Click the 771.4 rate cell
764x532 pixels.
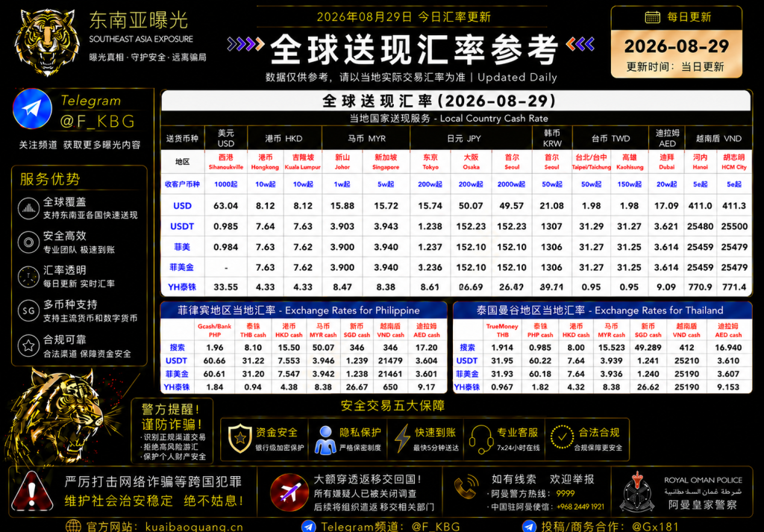734,287
